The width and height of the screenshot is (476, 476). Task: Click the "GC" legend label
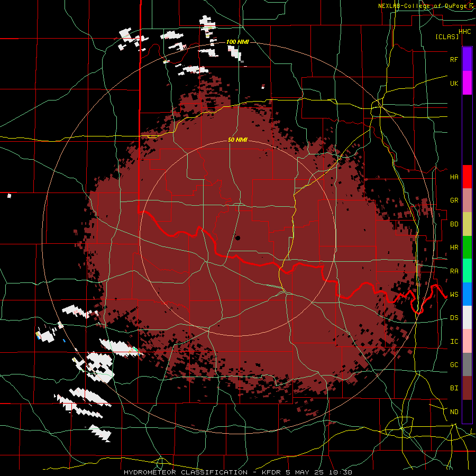(x=454, y=365)
